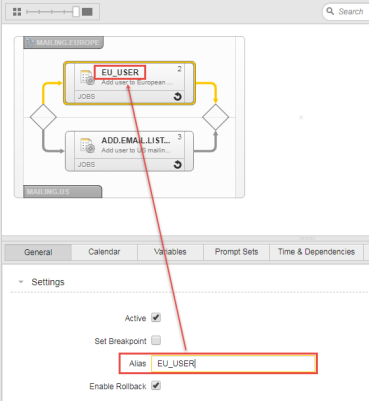This screenshot has width=369, height=401.
Task: Click the ADD.EMAIL.LIST job type icon
Action: click(88, 145)
